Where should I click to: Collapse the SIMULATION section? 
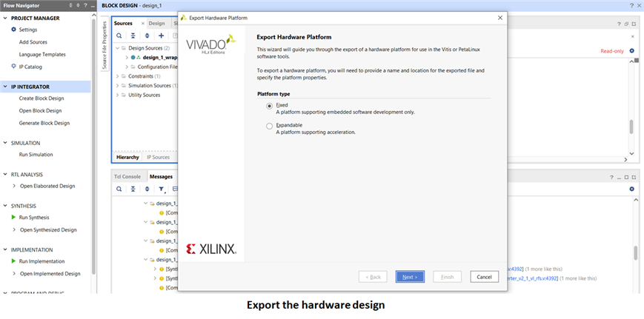(5, 143)
